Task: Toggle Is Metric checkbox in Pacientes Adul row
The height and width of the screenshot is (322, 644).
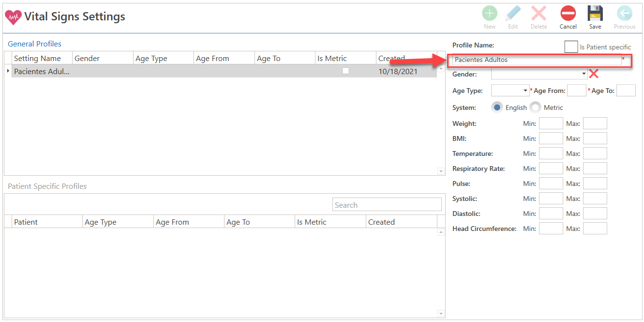Action: click(345, 71)
